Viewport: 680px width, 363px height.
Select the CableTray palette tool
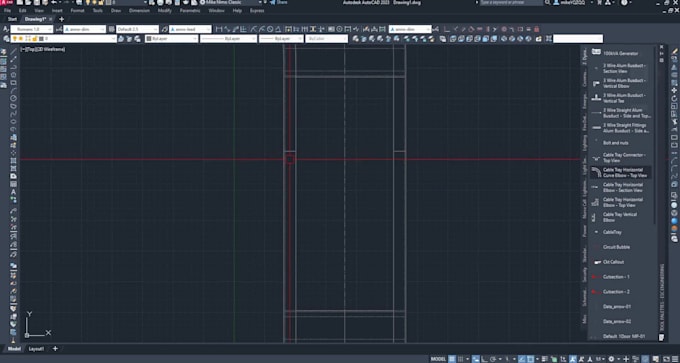[x=621, y=232]
